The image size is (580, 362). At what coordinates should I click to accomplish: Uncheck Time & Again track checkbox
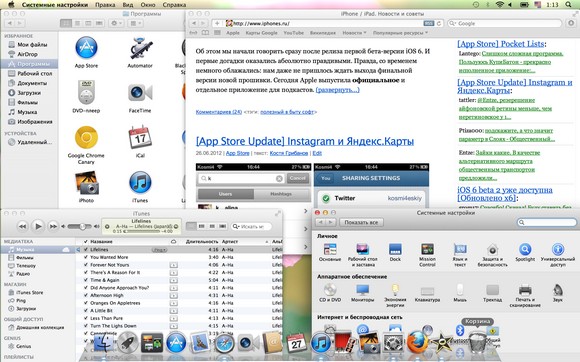pyautogui.click(x=86, y=280)
